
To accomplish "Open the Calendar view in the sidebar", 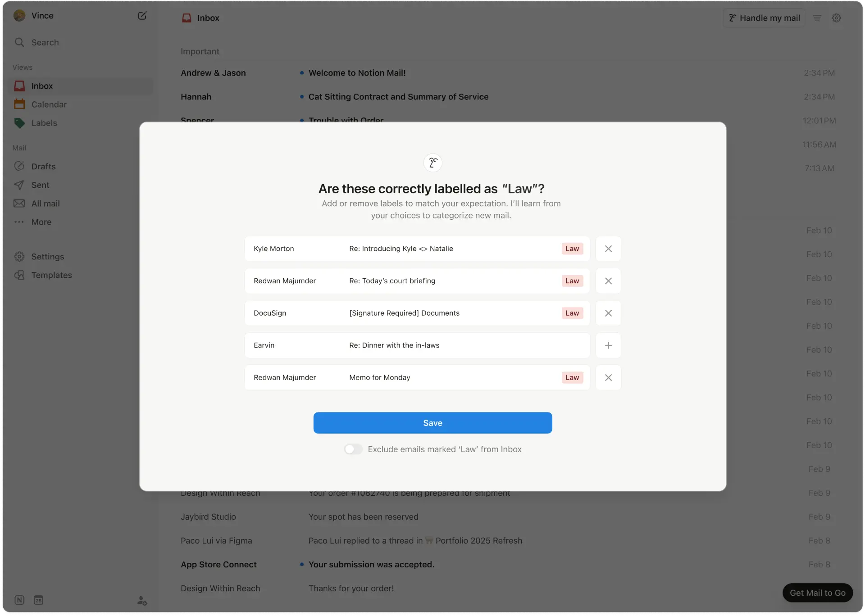I will coord(50,104).
